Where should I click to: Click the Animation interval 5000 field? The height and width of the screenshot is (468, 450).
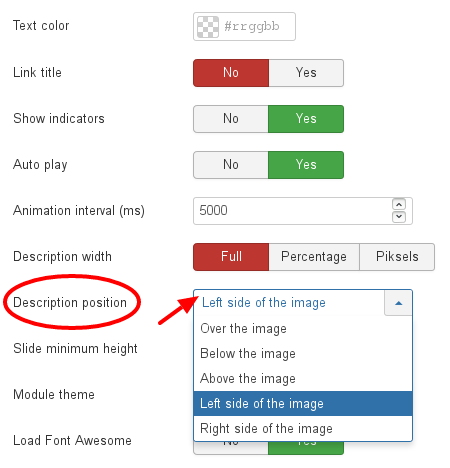[x=303, y=211]
